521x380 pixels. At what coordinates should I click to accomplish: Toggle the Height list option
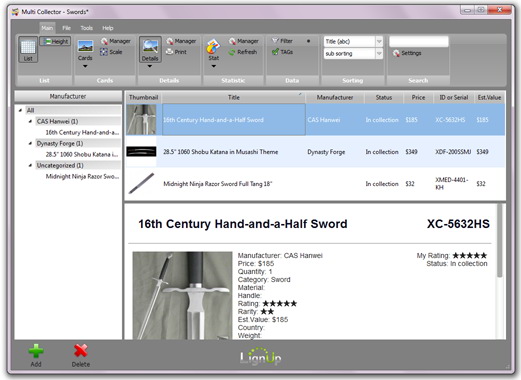point(55,41)
